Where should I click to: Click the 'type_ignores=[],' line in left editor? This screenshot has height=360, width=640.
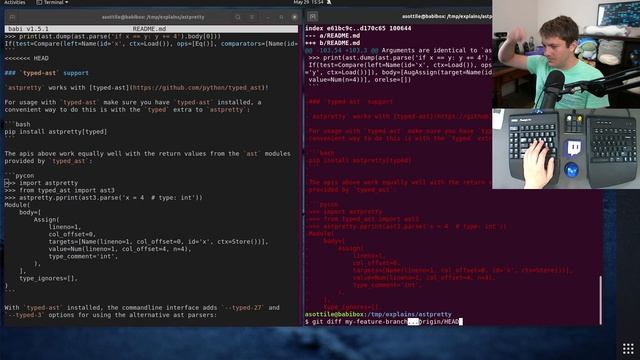[49, 279]
